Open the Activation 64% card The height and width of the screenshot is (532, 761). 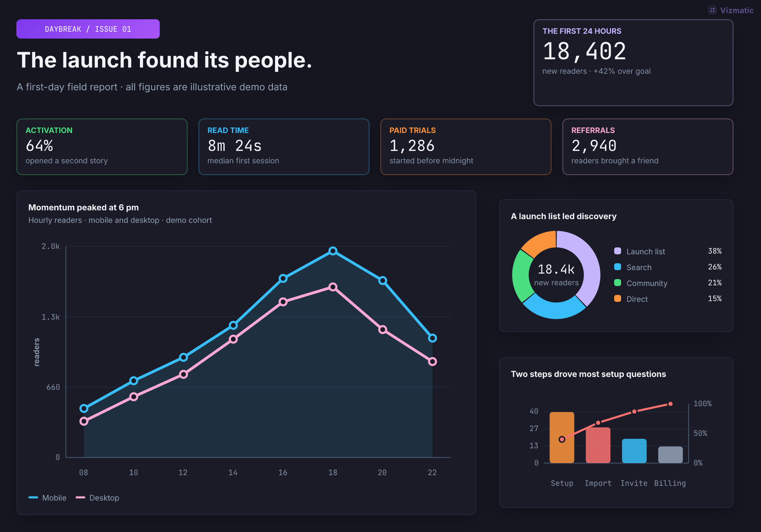click(x=102, y=147)
